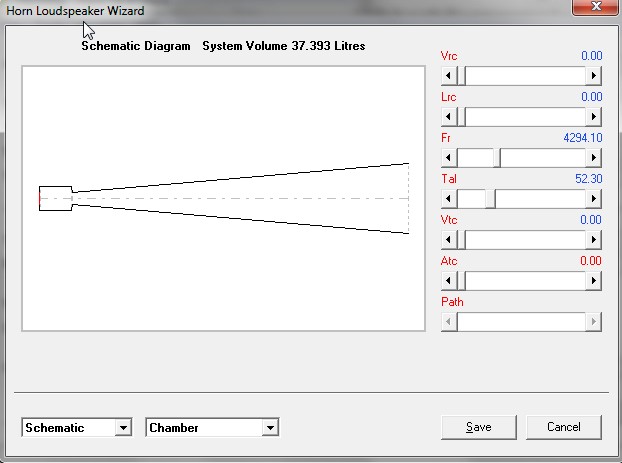Click the Path label

coord(452,302)
